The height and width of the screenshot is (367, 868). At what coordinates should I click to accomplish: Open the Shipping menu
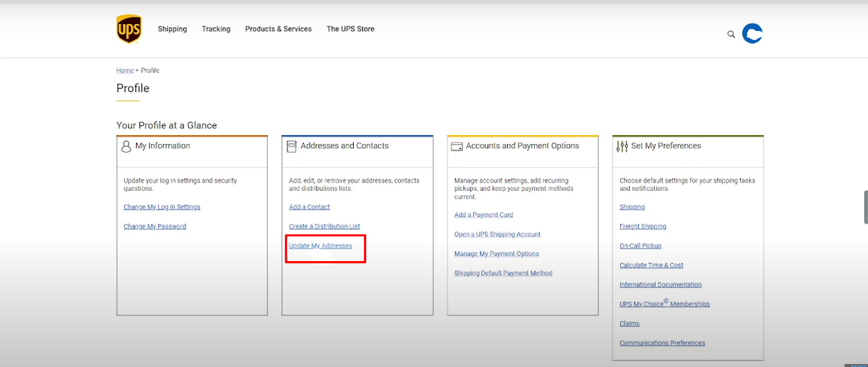[x=173, y=29]
